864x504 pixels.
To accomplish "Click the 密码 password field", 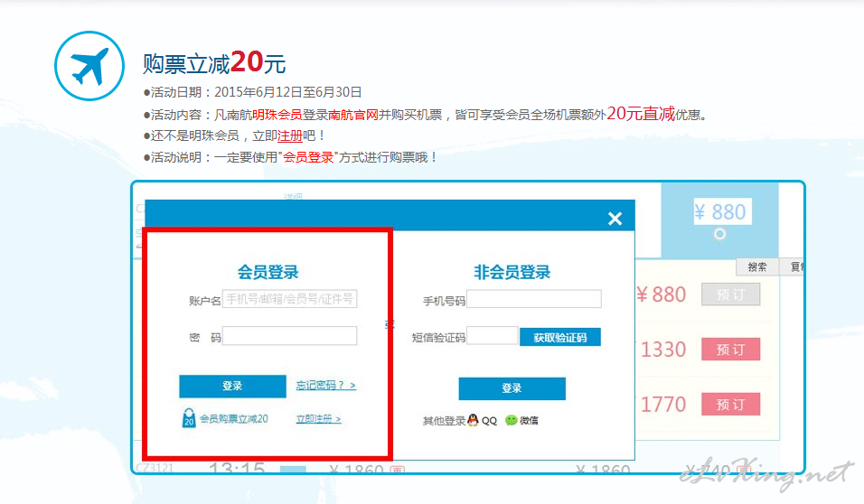I will [290, 336].
